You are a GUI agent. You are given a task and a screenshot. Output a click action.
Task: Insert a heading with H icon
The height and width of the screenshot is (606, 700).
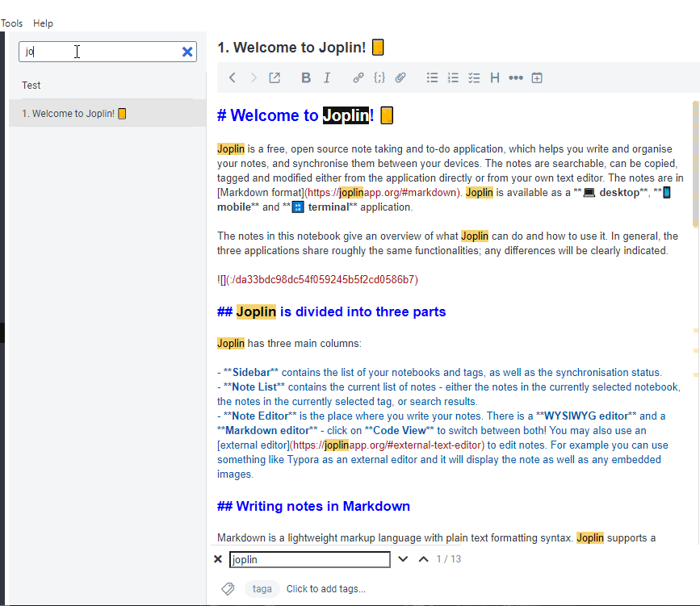(x=495, y=77)
